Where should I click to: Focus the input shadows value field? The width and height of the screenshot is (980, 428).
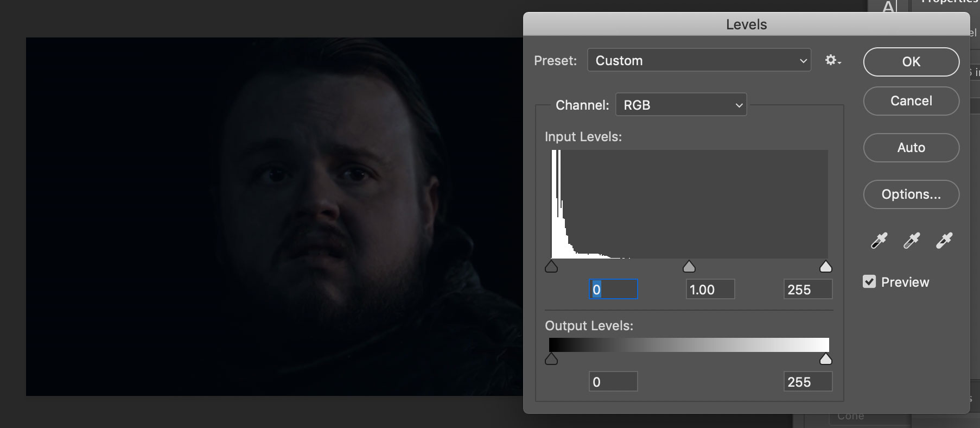[613, 289]
